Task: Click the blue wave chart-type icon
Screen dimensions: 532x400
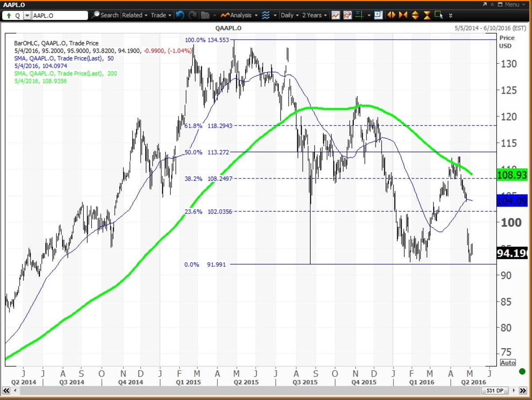Action: click(266, 15)
